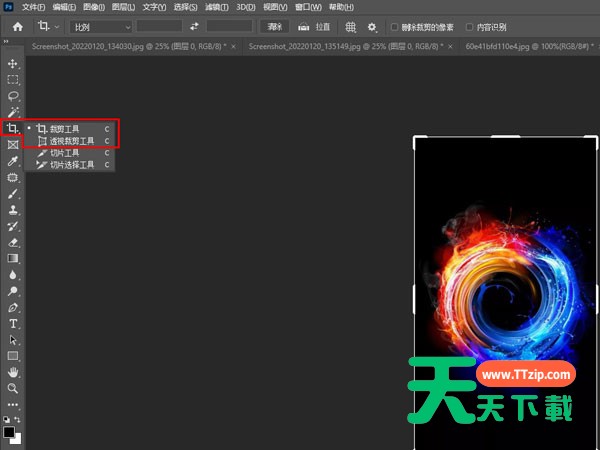The image size is (600, 450).
Task: Choose 切片选择工具 from flyout menu
Action: pos(70,165)
